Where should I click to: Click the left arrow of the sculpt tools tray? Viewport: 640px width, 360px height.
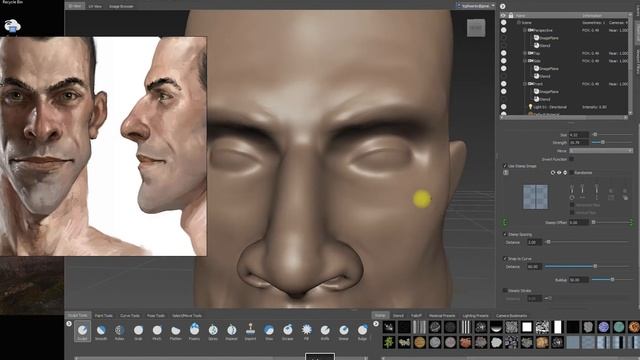(x=69, y=324)
